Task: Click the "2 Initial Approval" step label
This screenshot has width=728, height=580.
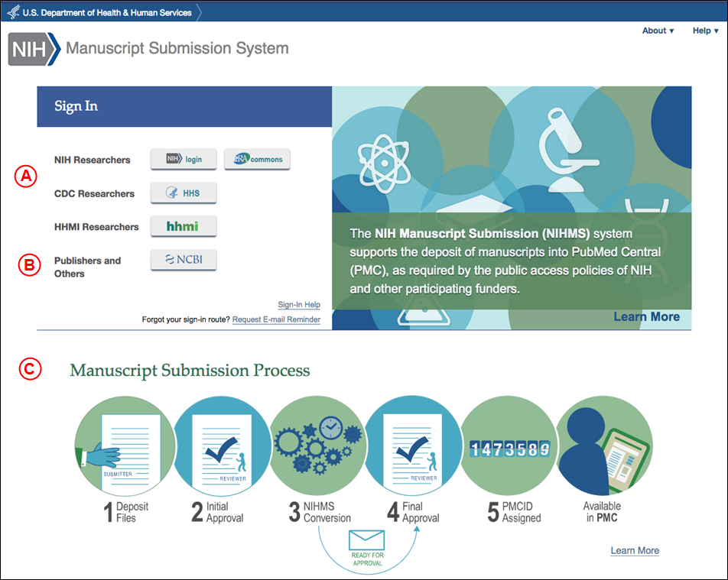Action: click(217, 512)
